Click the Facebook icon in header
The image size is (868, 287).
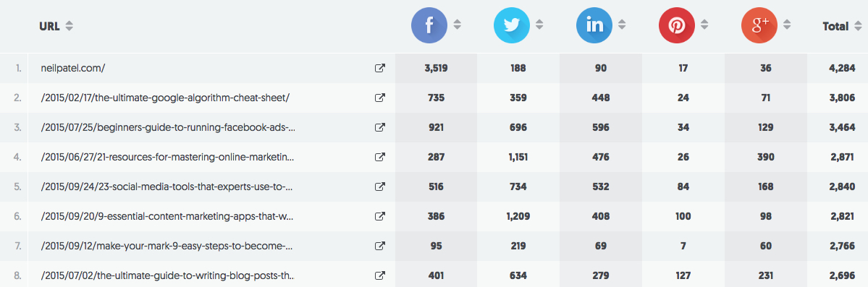429,25
